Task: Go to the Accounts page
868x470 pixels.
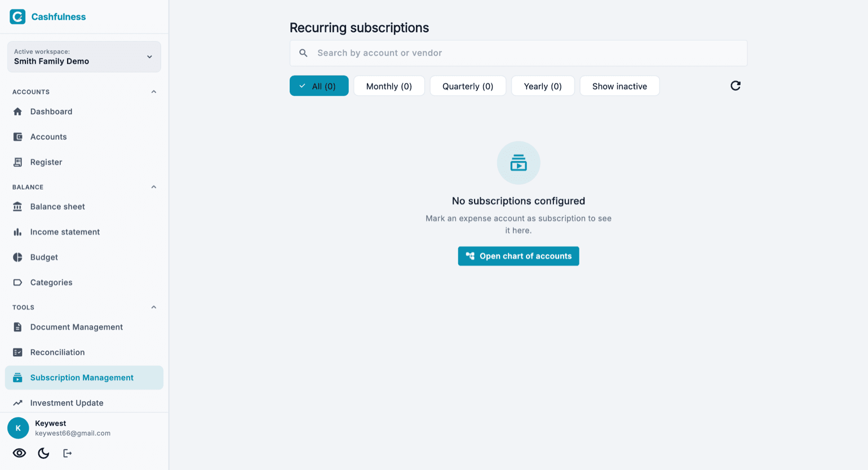Action: tap(84, 137)
